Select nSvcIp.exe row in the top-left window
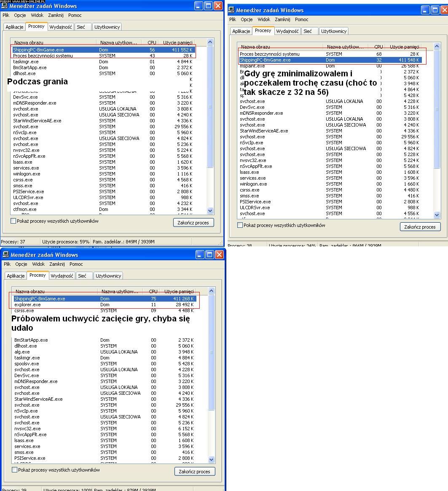Image resolution: width=448 pixels, height=491 pixels. pyautogui.click(x=103, y=133)
